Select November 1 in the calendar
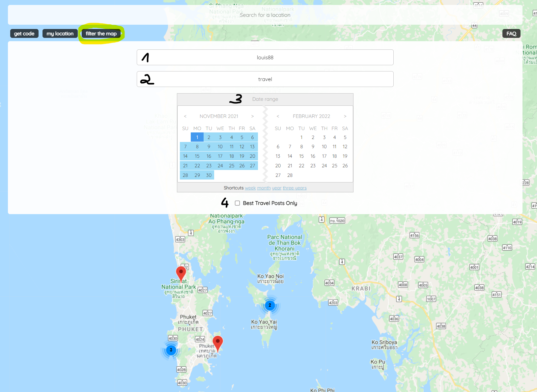This screenshot has height=392, width=537. pyautogui.click(x=197, y=137)
